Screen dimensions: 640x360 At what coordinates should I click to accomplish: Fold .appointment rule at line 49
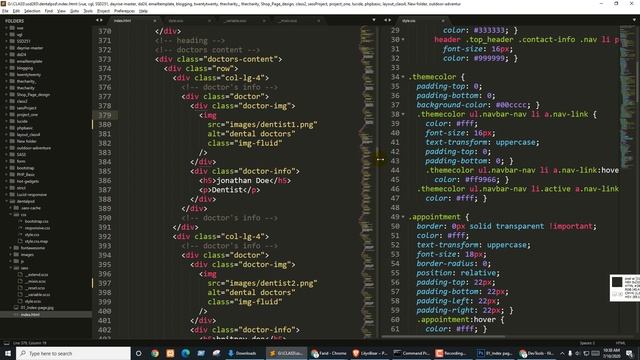pyautogui.click(x=403, y=217)
